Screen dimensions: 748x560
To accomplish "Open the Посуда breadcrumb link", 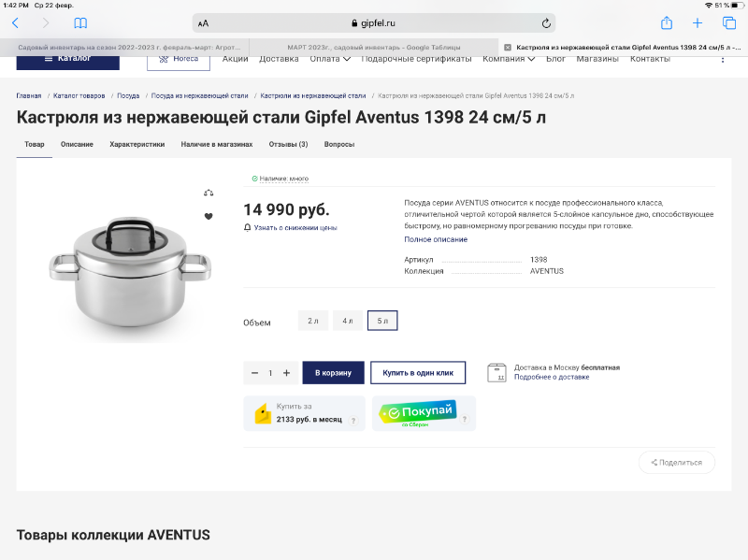I will click(128, 96).
